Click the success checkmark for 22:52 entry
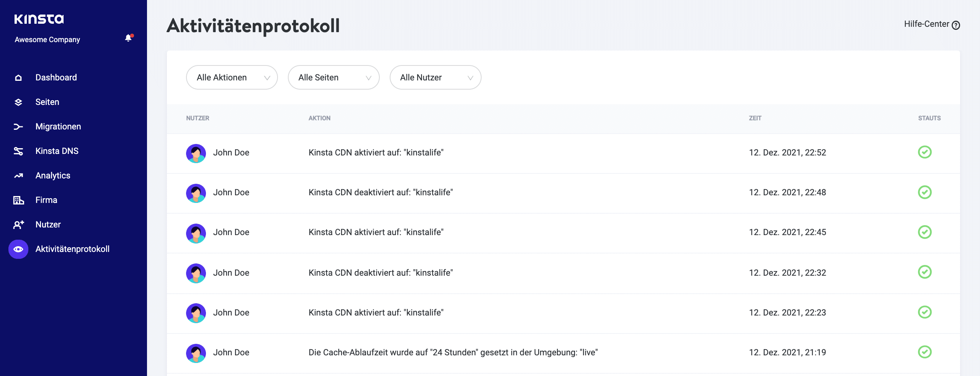This screenshot has height=376, width=980. [924, 152]
